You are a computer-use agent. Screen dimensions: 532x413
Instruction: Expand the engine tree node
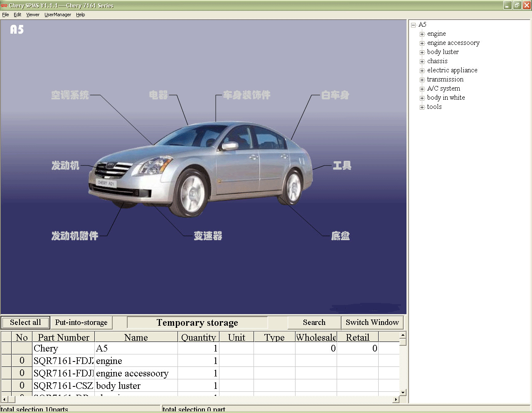tap(422, 34)
